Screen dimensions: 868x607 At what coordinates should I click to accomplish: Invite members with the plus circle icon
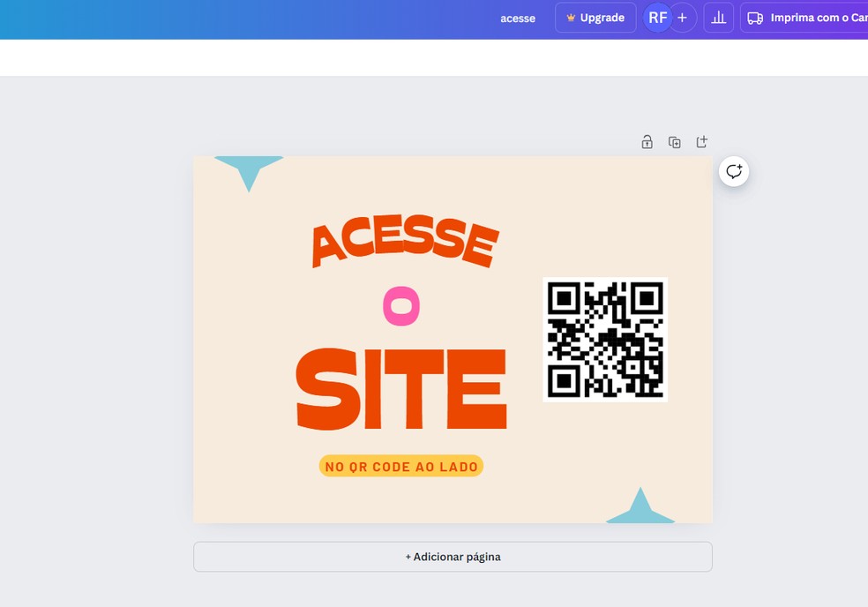[x=682, y=17]
